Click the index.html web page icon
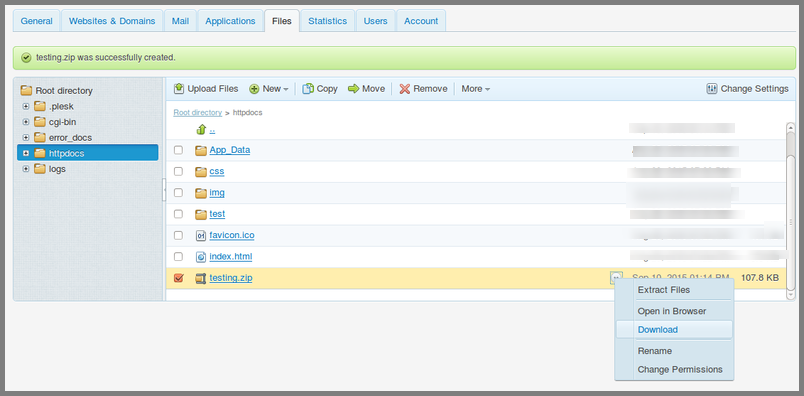 click(201, 256)
